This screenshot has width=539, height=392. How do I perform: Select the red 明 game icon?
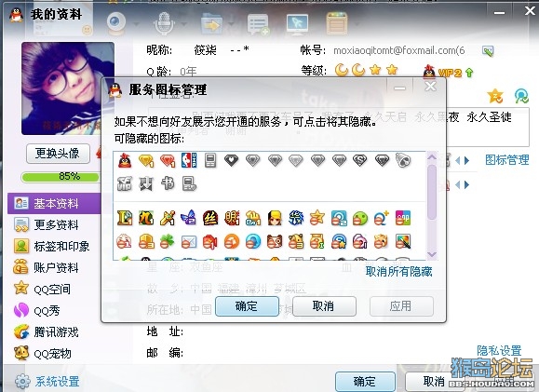click(232, 218)
